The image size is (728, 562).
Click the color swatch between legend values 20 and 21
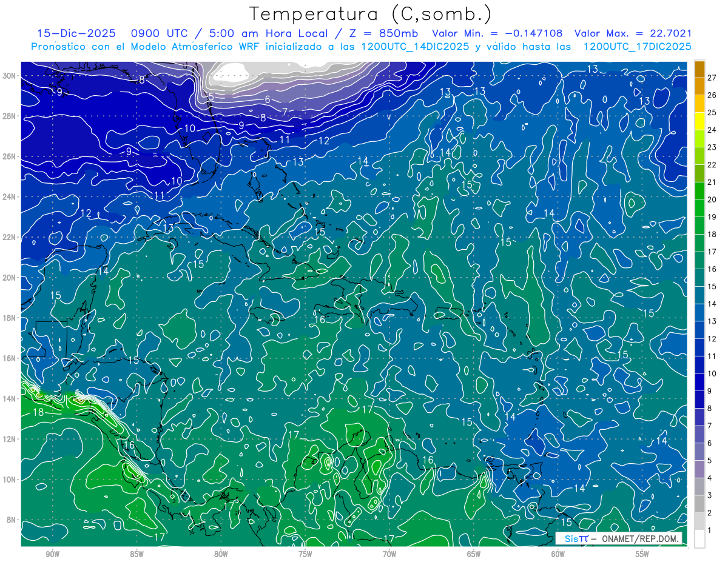coord(699,191)
